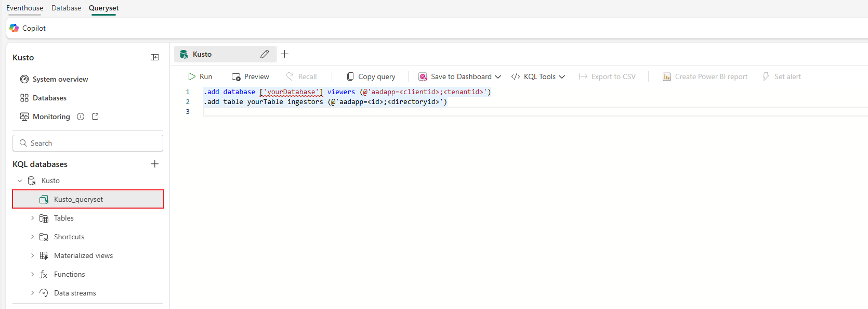Viewport: 868px width, 309px height.
Task: Click 'yourDatabase' in the query
Action: 291,92
